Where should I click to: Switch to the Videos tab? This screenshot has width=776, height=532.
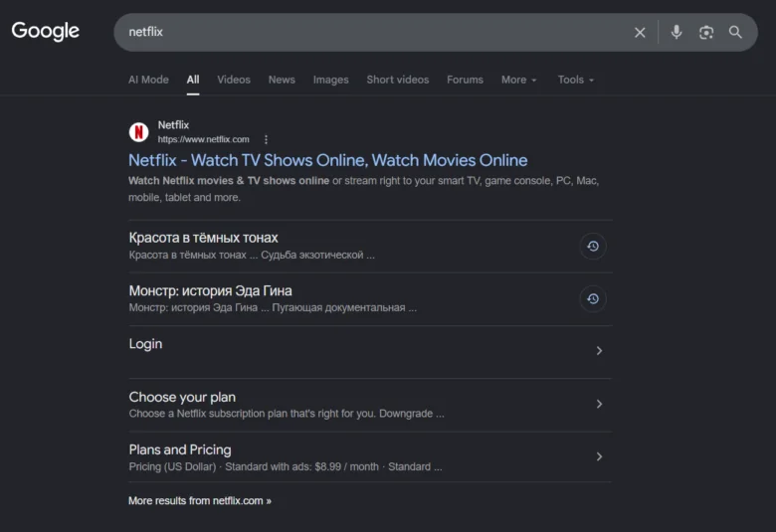click(x=234, y=80)
